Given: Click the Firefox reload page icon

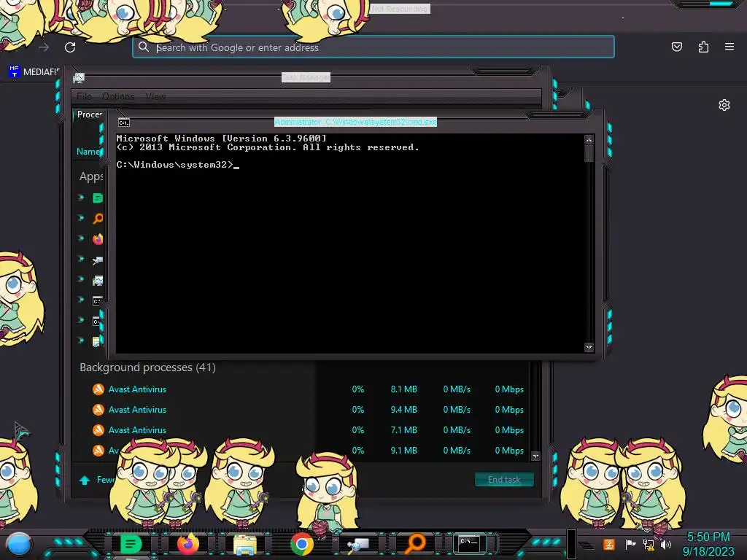Looking at the screenshot, I should (70, 47).
